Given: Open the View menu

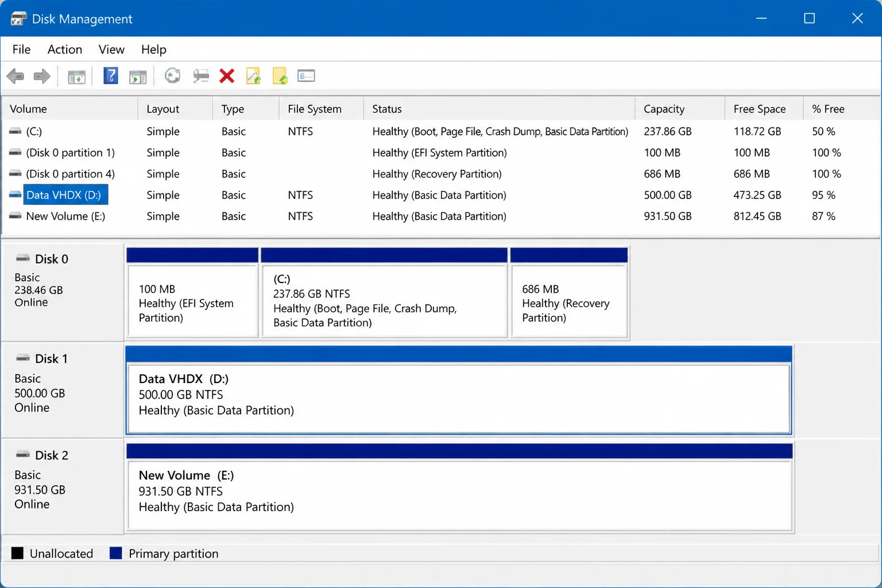Looking at the screenshot, I should coord(111,49).
